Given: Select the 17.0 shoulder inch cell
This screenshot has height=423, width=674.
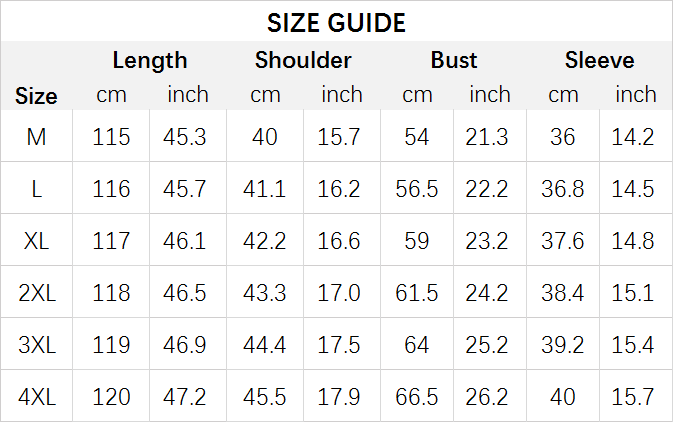Looking at the screenshot, I should click(x=339, y=293).
